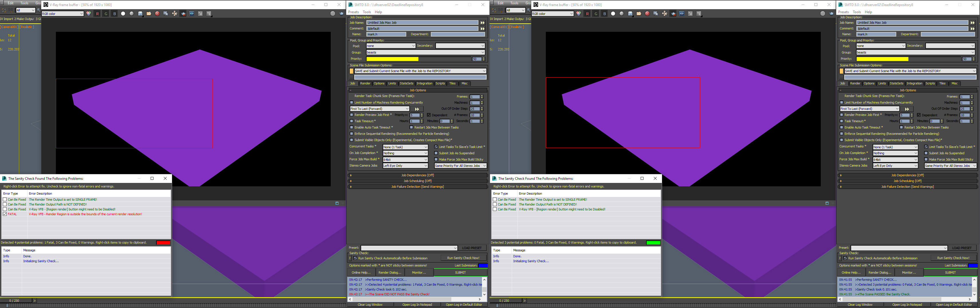Open the RGB color channel dropdown in the right frame buffer
Screen dimensions: 980x308
[x=552, y=14]
